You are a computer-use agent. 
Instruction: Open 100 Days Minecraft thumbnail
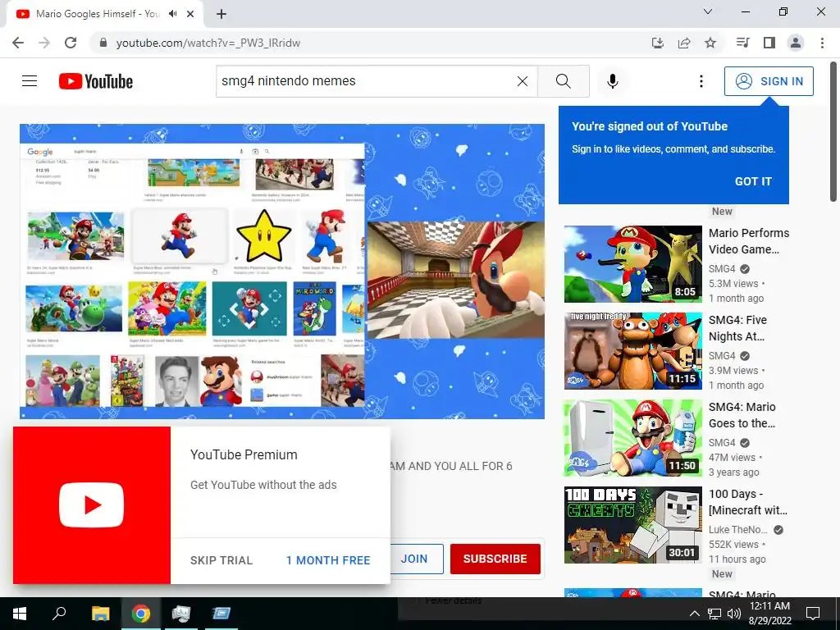[x=632, y=525]
